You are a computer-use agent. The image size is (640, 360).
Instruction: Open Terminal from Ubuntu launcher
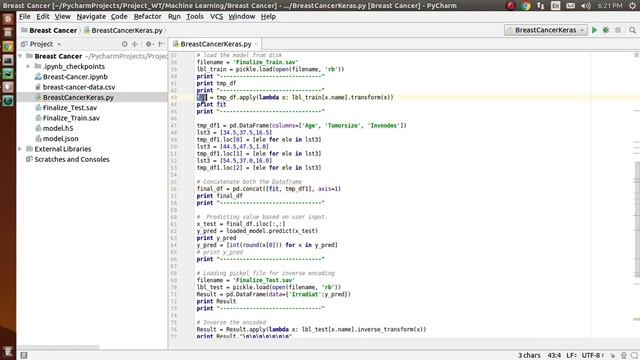tap(8, 60)
